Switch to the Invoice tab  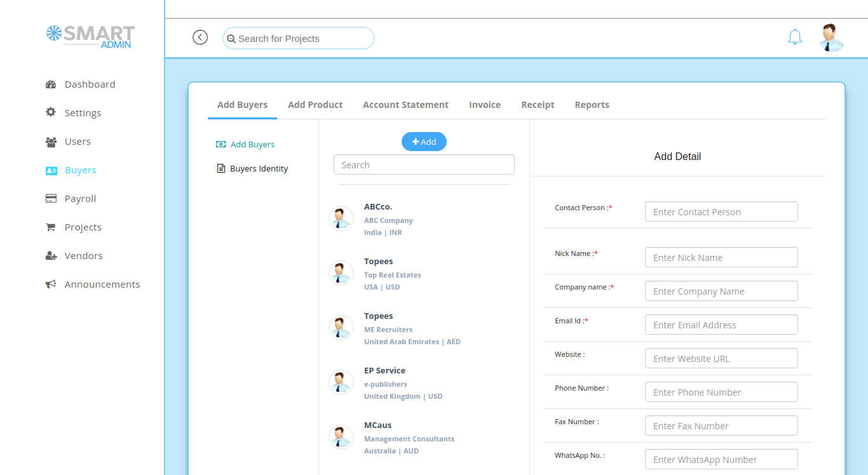tap(484, 104)
